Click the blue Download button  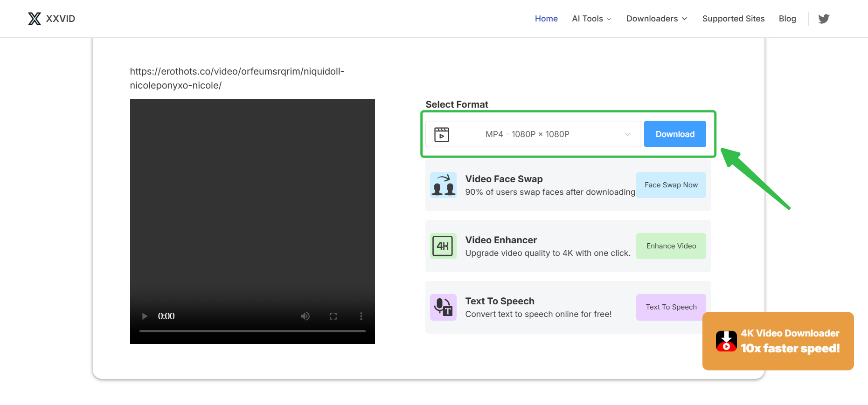[675, 134]
